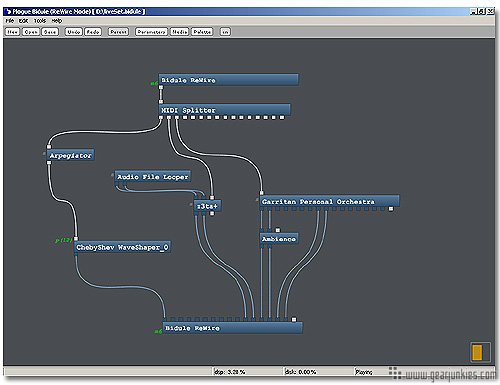500x385 pixels.
Task: Select the MIDI Splitter module
Action: 224,110
